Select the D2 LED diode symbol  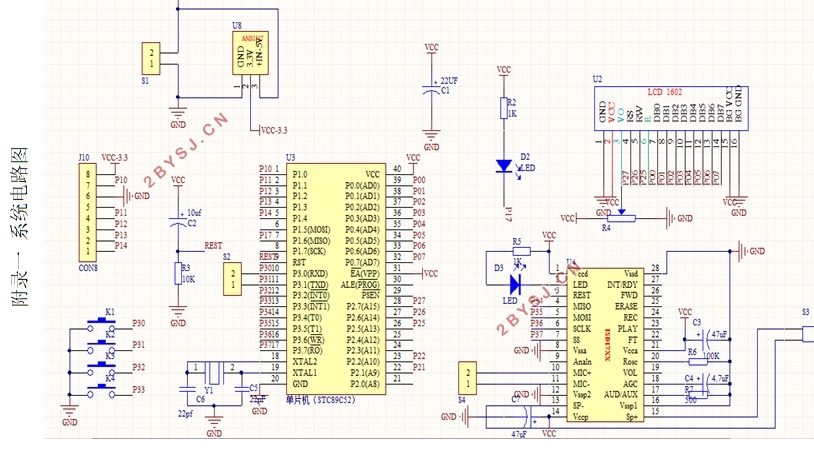(x=504, y=166)
